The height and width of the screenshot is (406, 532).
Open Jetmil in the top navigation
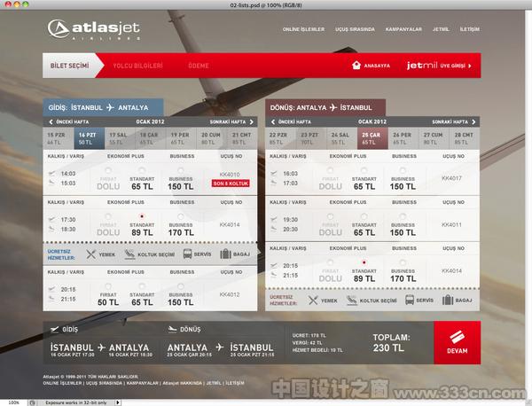tap(441, 29)
